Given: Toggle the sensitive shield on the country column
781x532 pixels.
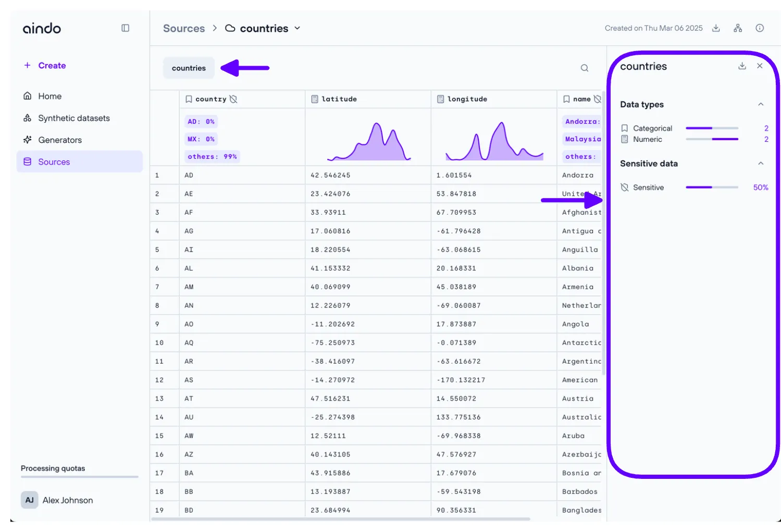Looking at the screenshot, I should click(x=233, y=99).
